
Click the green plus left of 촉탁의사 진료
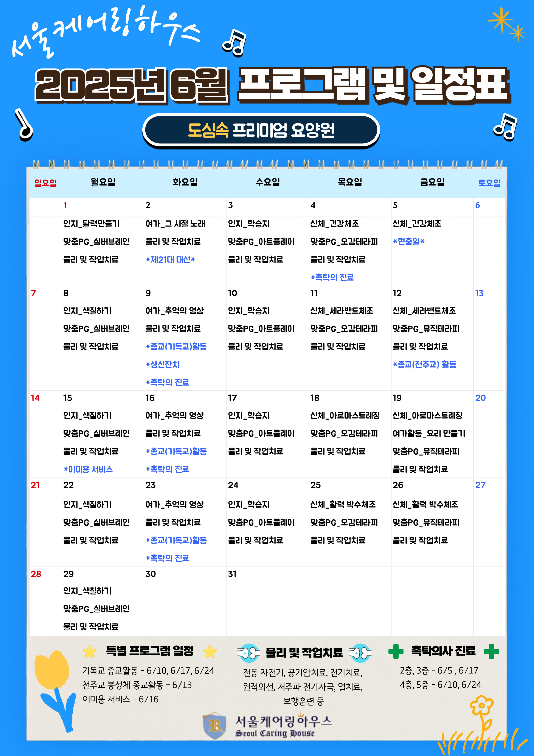point(396,651)
